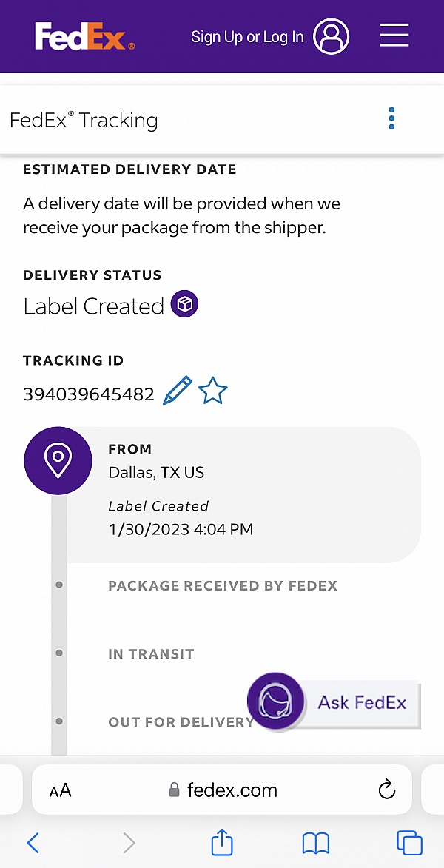Tap the fedex.com address bar
This screenshot has height=868, width=444.
click(222, 790)
